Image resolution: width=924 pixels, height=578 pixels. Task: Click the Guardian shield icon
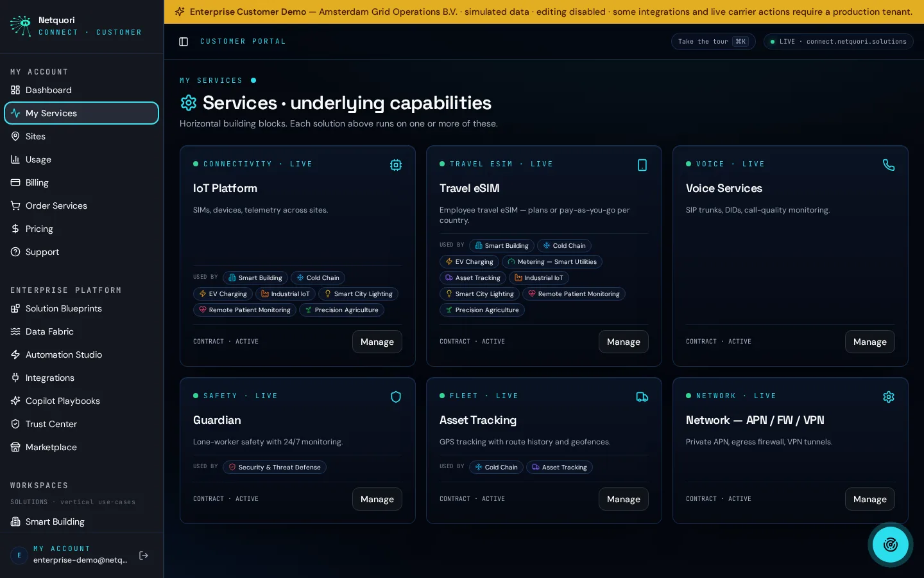coord(396,397)
